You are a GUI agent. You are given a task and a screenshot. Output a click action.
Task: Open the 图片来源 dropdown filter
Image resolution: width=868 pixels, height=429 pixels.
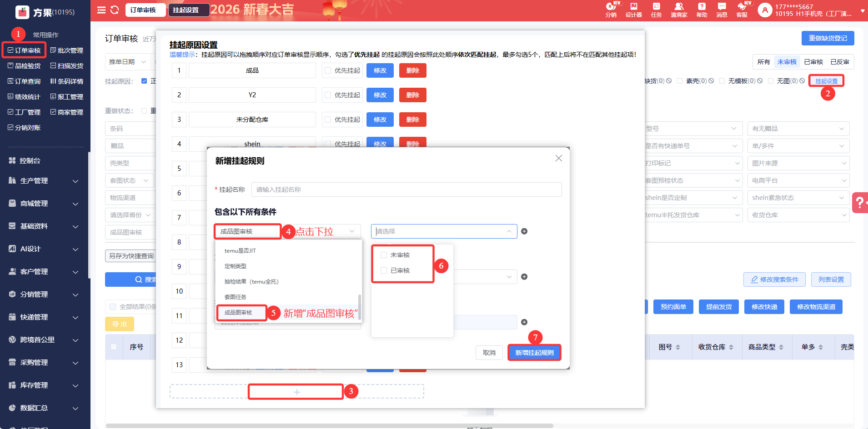click(x=798, y=163)
